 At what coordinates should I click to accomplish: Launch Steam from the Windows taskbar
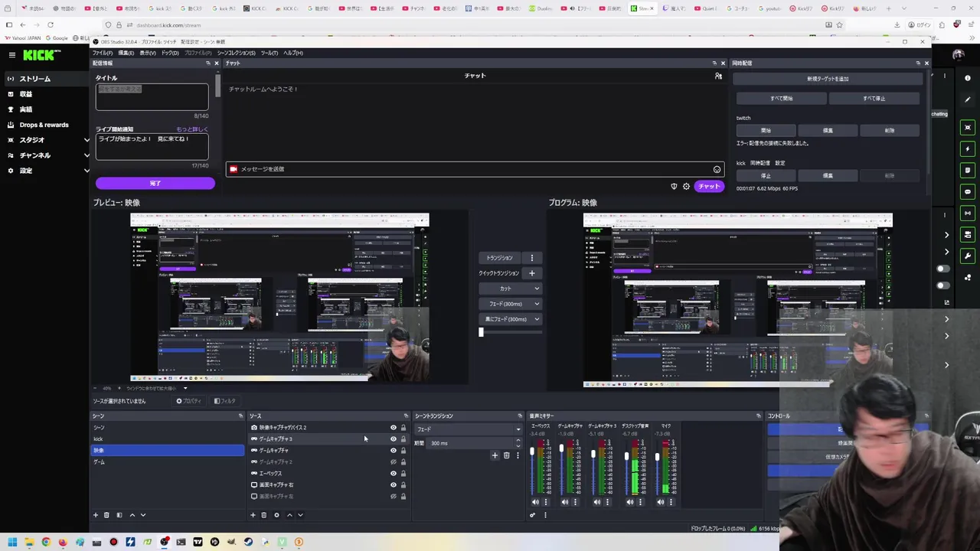(x=248, y=542)
